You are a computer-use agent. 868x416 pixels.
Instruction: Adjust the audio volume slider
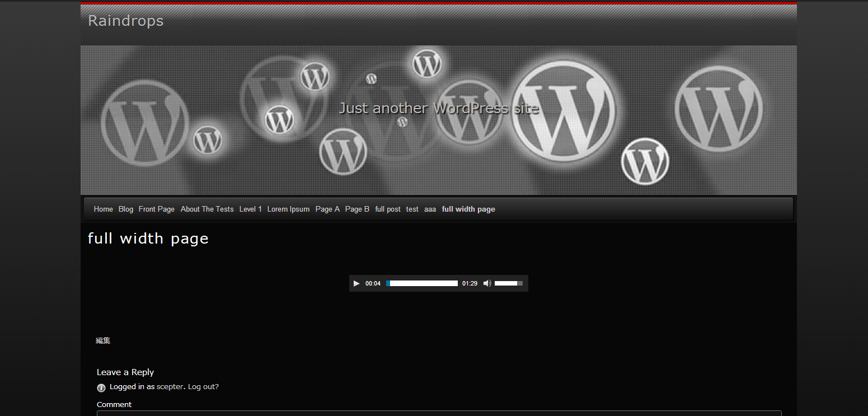509,283
